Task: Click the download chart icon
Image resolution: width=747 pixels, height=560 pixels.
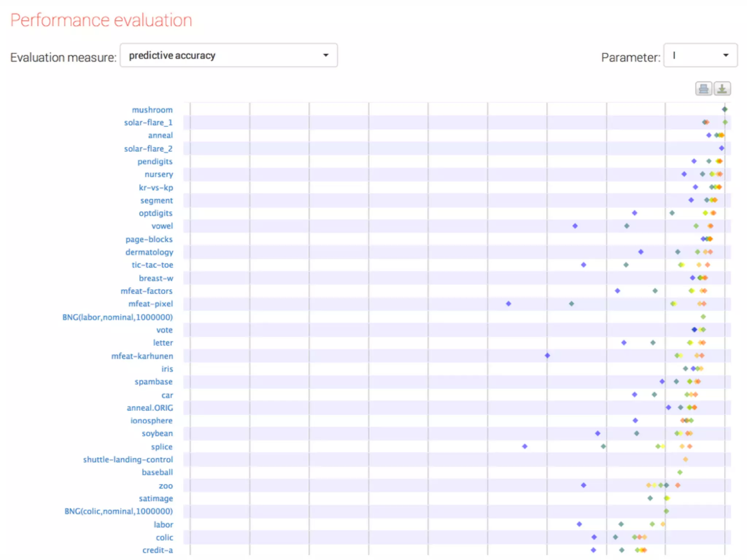Action: [722, 89]
